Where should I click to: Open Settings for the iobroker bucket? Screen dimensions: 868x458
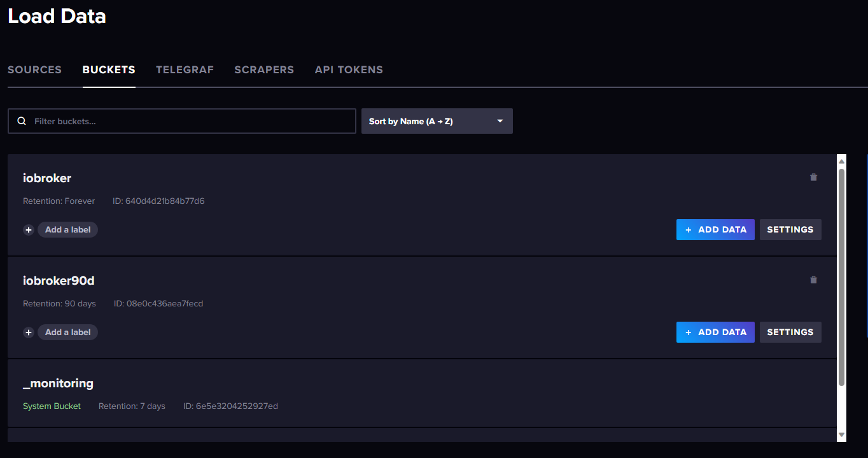pos(790,230)
